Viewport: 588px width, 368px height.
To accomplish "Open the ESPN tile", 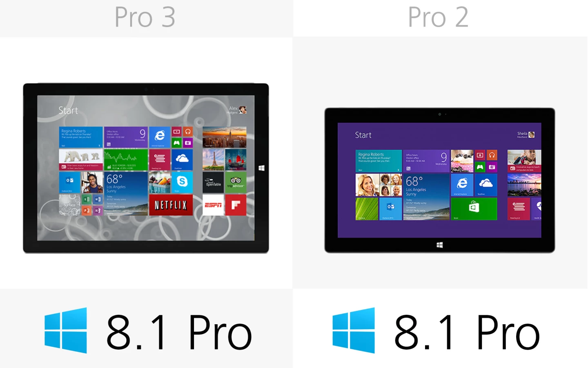I will coord(213,205).
